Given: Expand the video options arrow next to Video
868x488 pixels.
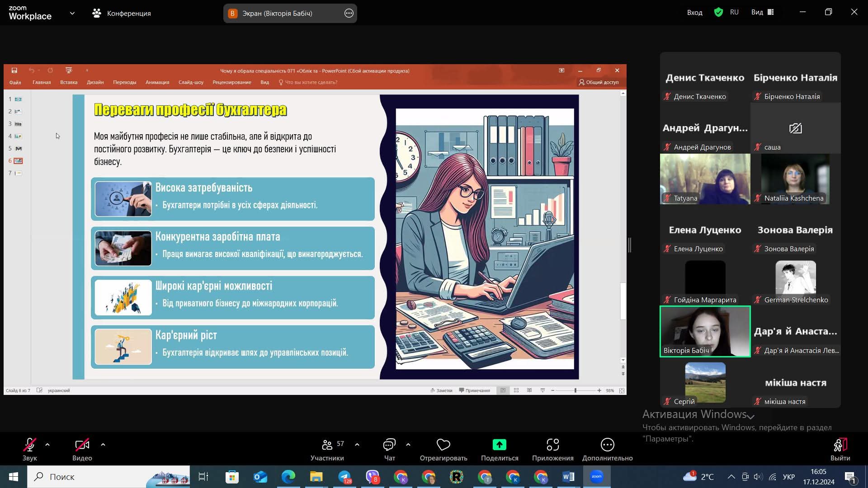Looking at the screenshot, I should coord(103,445).
